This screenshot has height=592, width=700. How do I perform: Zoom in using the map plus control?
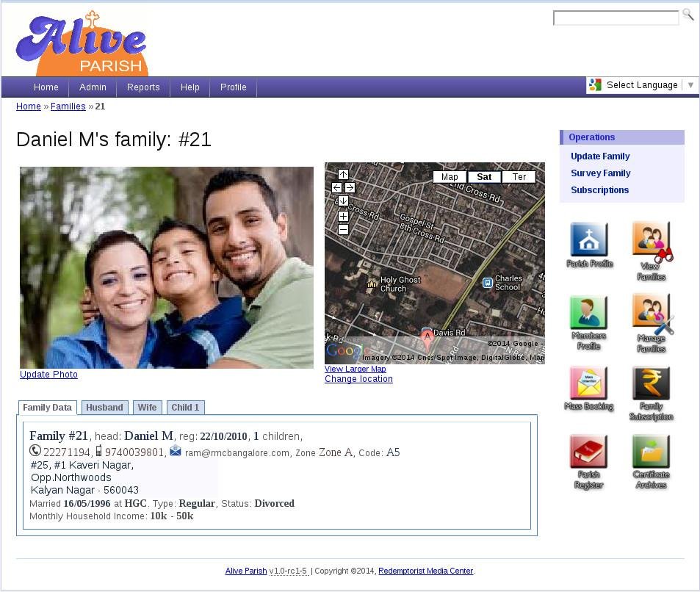coord(343,217)
